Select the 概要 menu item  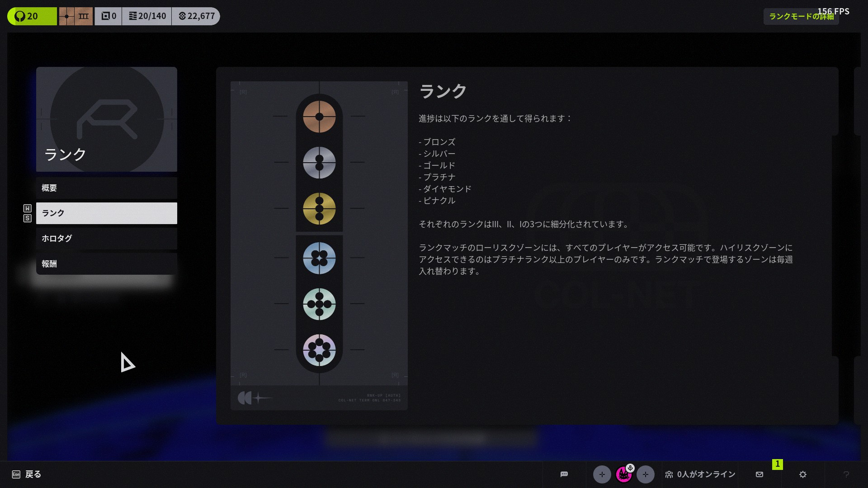[x=107, y=188]
